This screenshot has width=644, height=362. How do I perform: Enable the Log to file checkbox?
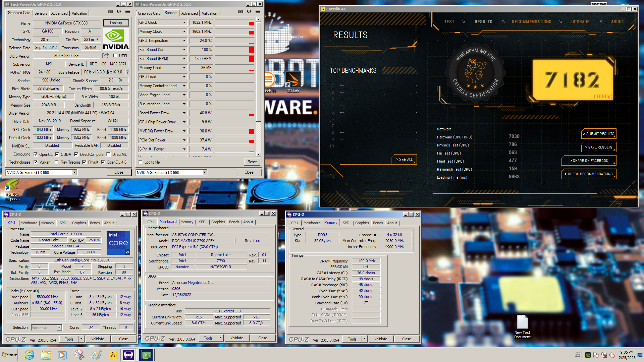(141, 162)
